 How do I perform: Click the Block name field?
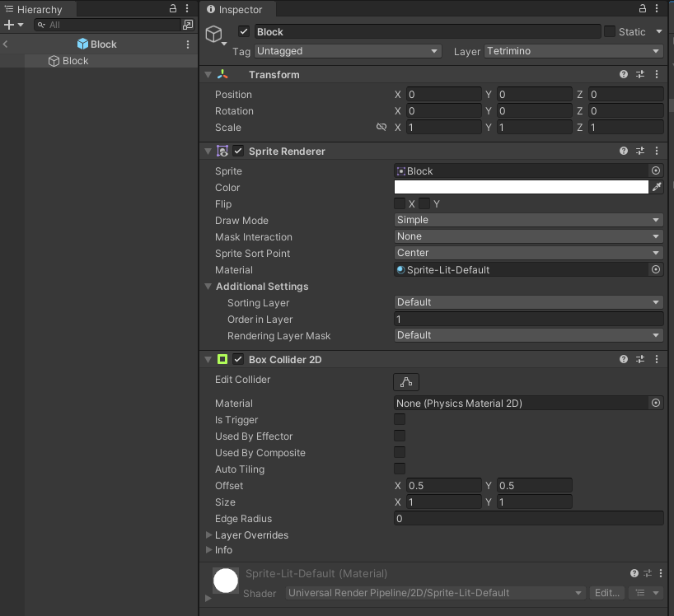428,32
